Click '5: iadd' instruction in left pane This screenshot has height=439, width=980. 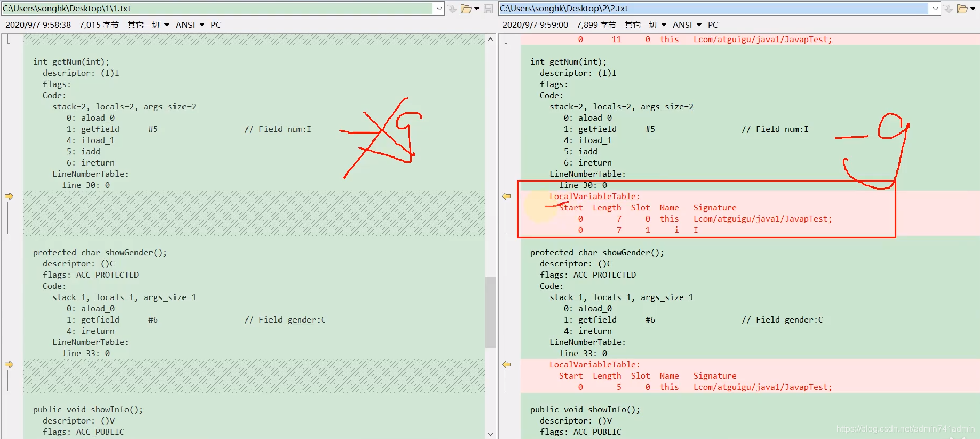pyautogui.click(x=83, y=152)
